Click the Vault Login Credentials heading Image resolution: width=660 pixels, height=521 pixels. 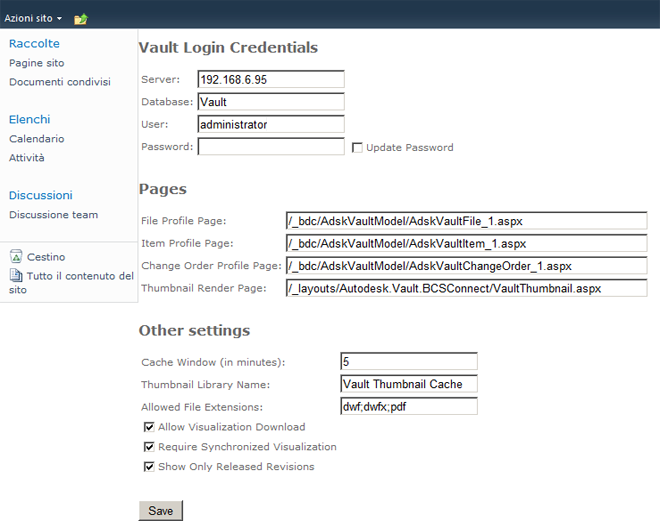click(228, 48)
